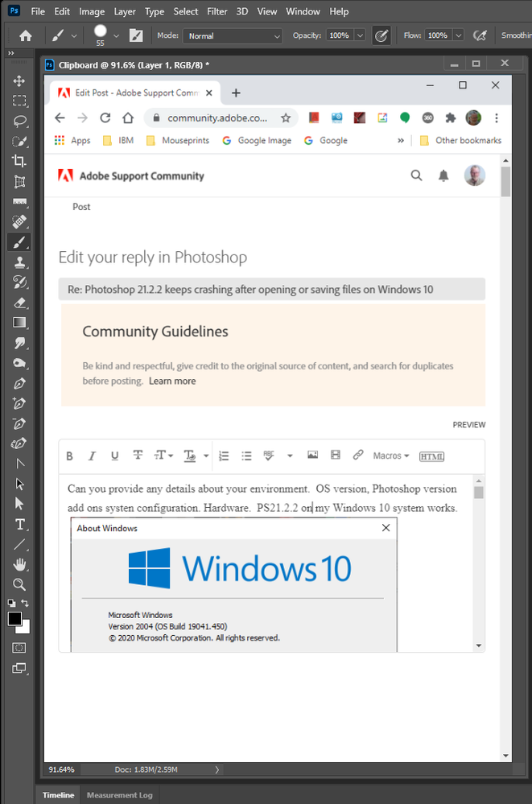Switch to the Measurement Log tab

[x=120, y=795]
